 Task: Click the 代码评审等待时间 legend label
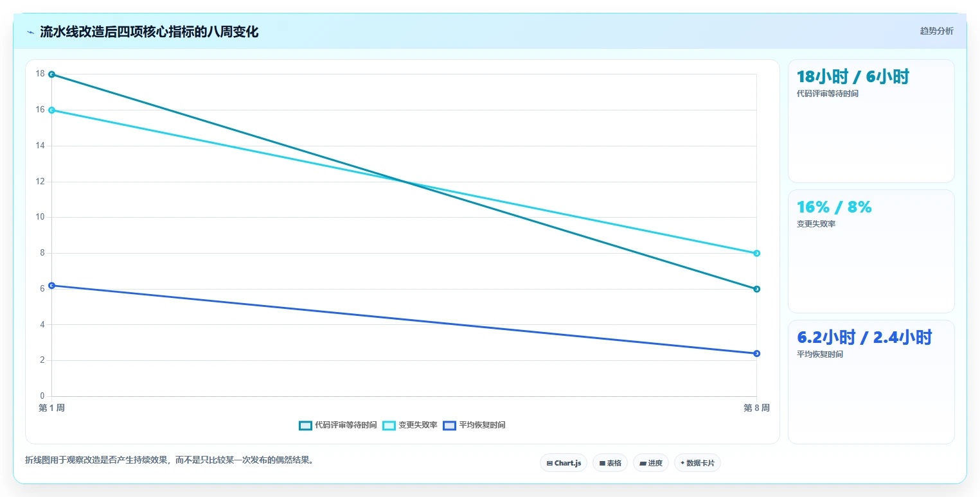tap(346, 425)
